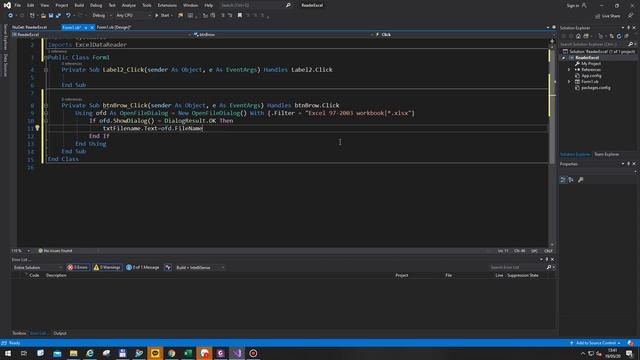Open the Extensions menu
The width and height of the screenshot is (640, 360).
[x=167, y=5]
